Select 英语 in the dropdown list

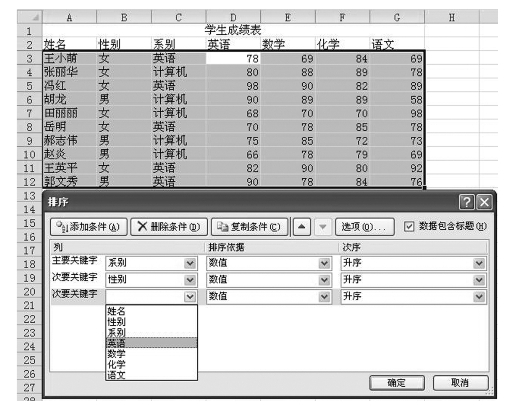click(152, 343)
